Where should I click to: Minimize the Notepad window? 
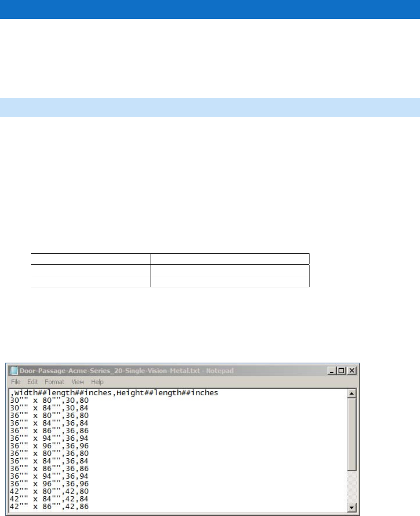pos(332,371)
